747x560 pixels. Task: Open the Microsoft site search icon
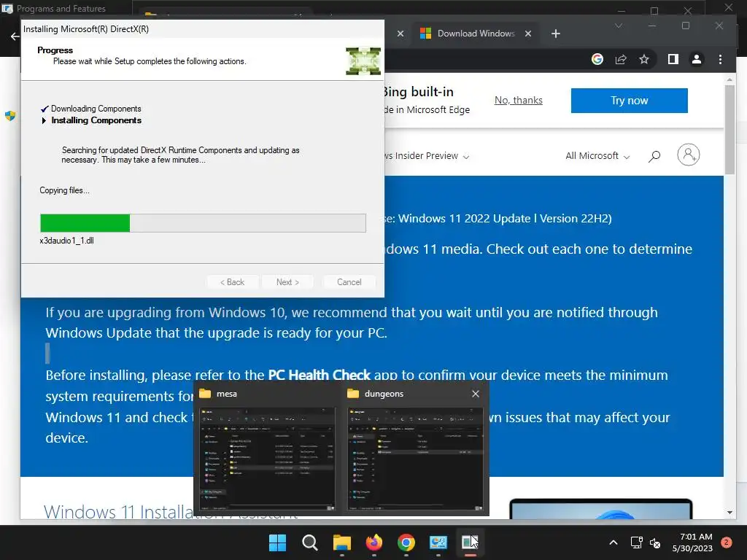(x=654, y=156)
